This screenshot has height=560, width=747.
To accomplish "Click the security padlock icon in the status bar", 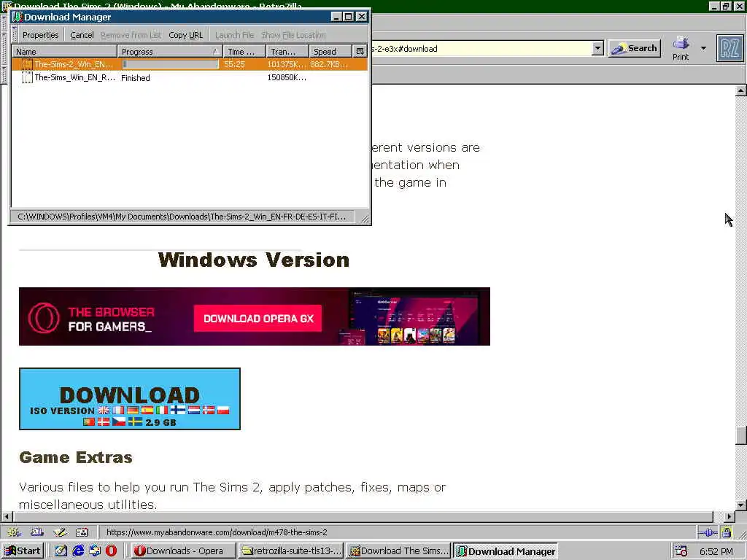I will (x=726, y=532).
